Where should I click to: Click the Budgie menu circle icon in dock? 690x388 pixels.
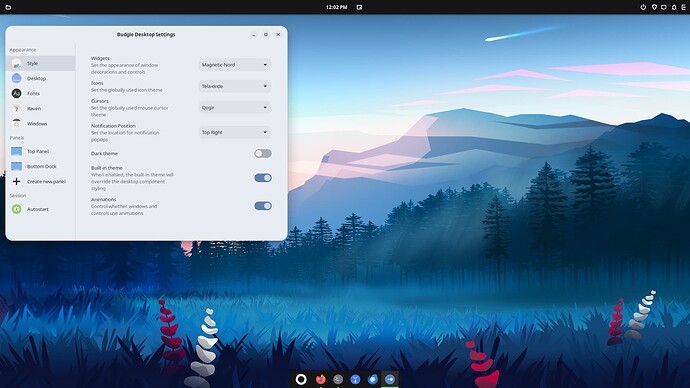coord(301,379)
